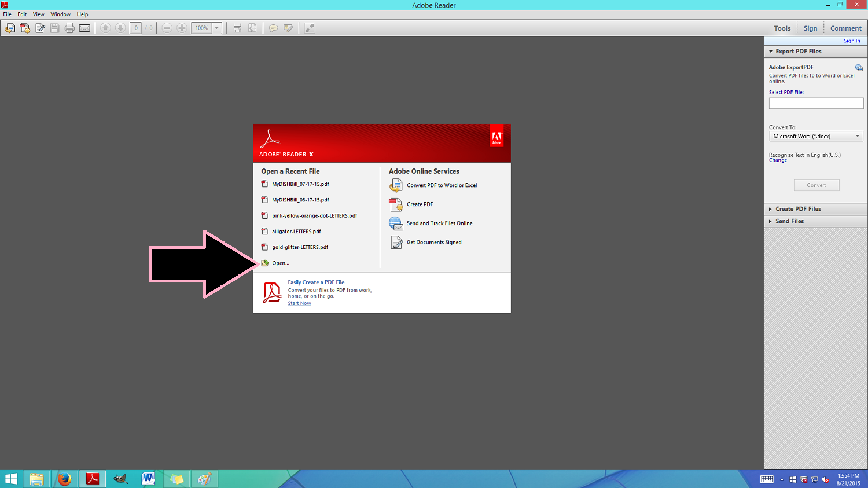
Task: Click the sign or edit document toolbar icon
Action: (40, 28)
